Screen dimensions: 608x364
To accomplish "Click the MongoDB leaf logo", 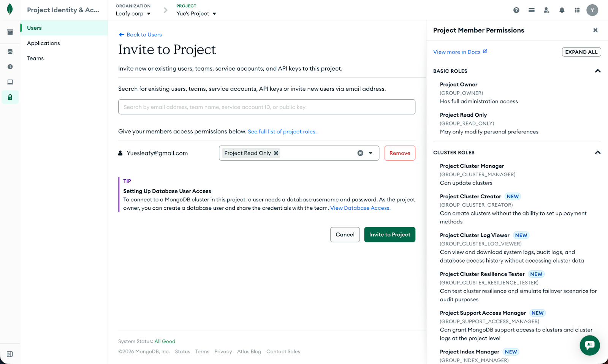I will click(x=10, y=9).
